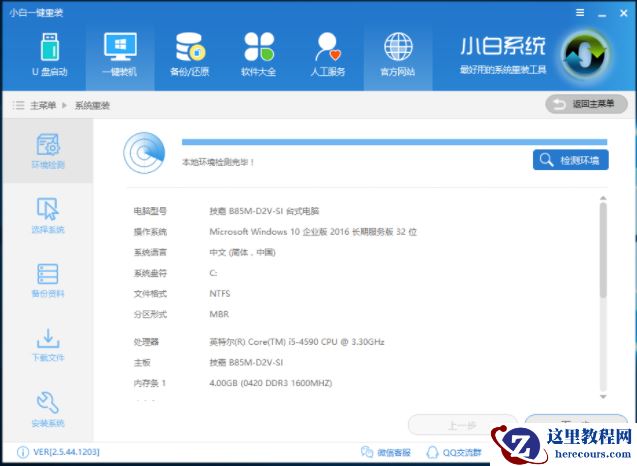This screenshot has height=466, width=637.
Task: Click the 系统语言 value 中文 (简体，中国)
Action: tap(242, 252)
